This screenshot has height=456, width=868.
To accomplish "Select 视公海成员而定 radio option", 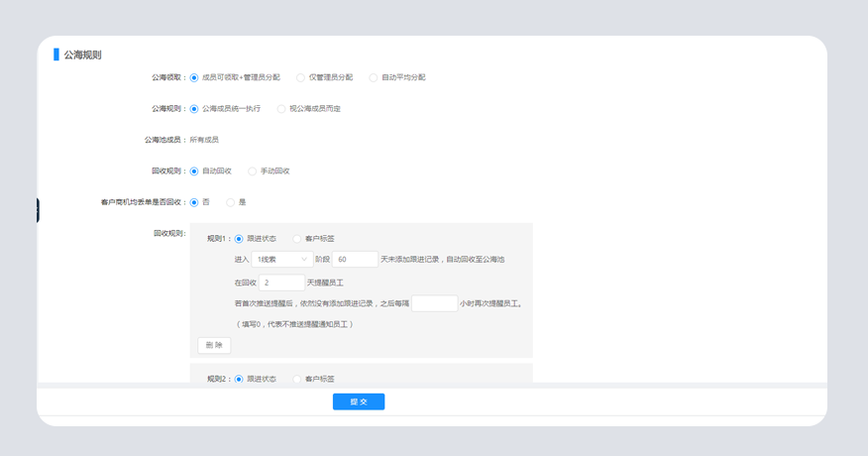I will (x=281, y=108).
